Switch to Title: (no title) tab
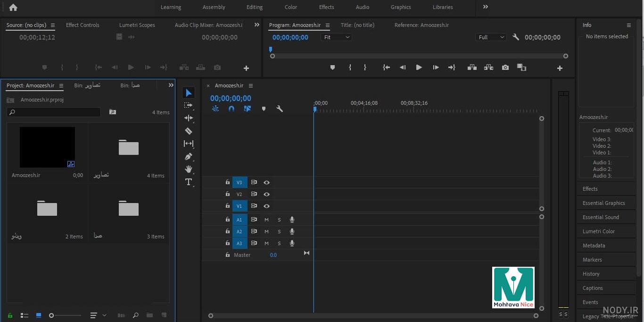644x322 pixels. tap(358, 25)
